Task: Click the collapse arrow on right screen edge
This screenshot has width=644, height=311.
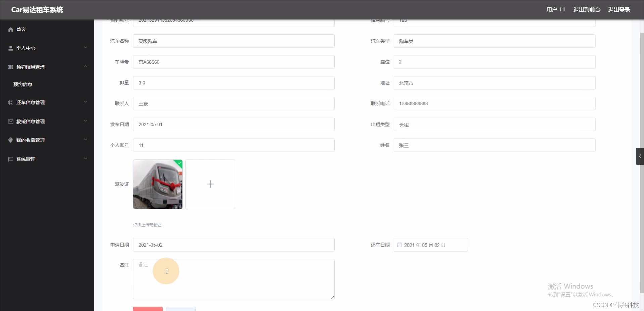Action: [x=640, y=156]
